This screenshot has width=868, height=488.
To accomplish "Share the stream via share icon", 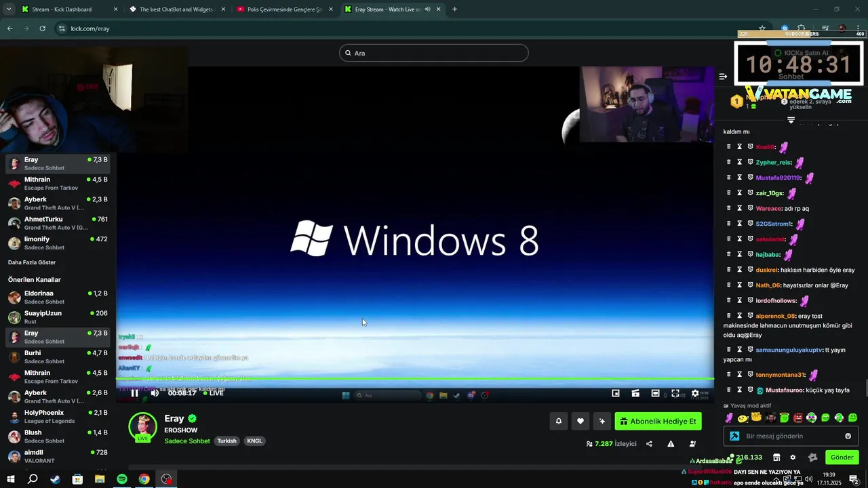I will [x=649, y=444].
